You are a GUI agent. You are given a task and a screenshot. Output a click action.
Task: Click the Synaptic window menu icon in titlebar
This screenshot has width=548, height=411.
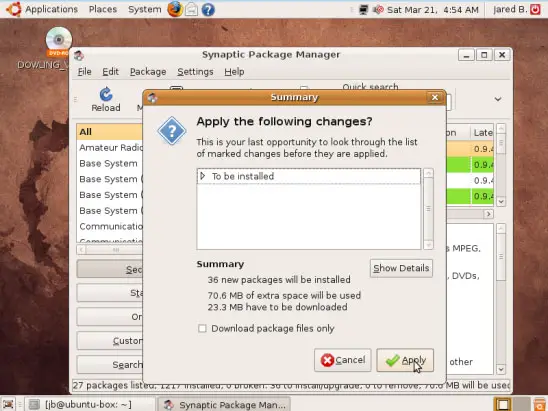click(x=79, y=55)
